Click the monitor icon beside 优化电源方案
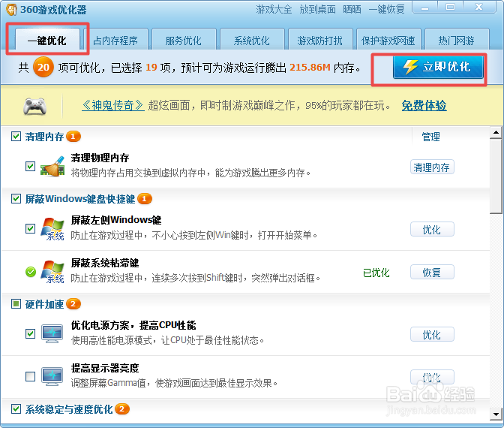The width and height of the screenshot is (504, 428). (x=52, y=333)
